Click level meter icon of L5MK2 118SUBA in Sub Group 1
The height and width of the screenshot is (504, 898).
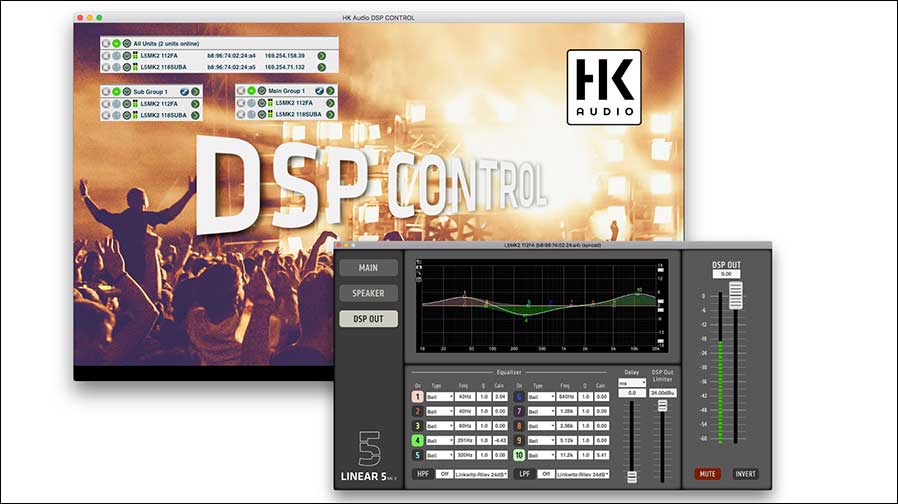[x=135, y=115]
